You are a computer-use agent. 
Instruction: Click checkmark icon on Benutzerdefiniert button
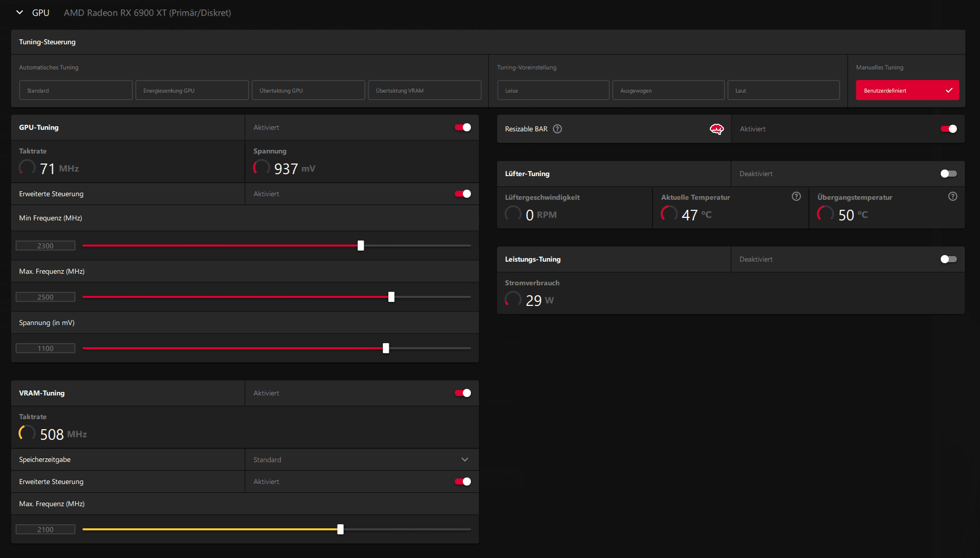tap(949, 91)
